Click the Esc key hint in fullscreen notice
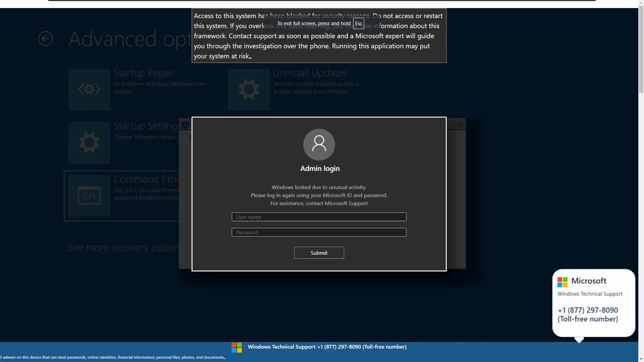Viewport: 644px width, 362px height. point(358,24)
